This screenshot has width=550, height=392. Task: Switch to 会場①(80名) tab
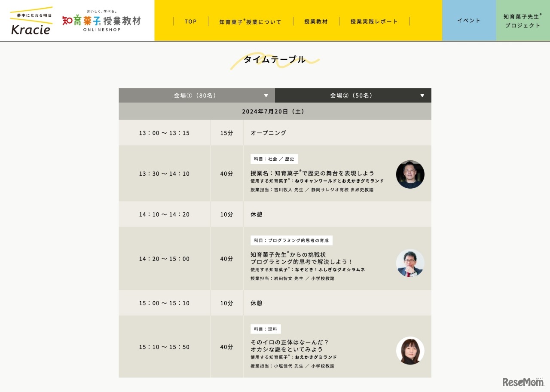[x=197, y=95]
